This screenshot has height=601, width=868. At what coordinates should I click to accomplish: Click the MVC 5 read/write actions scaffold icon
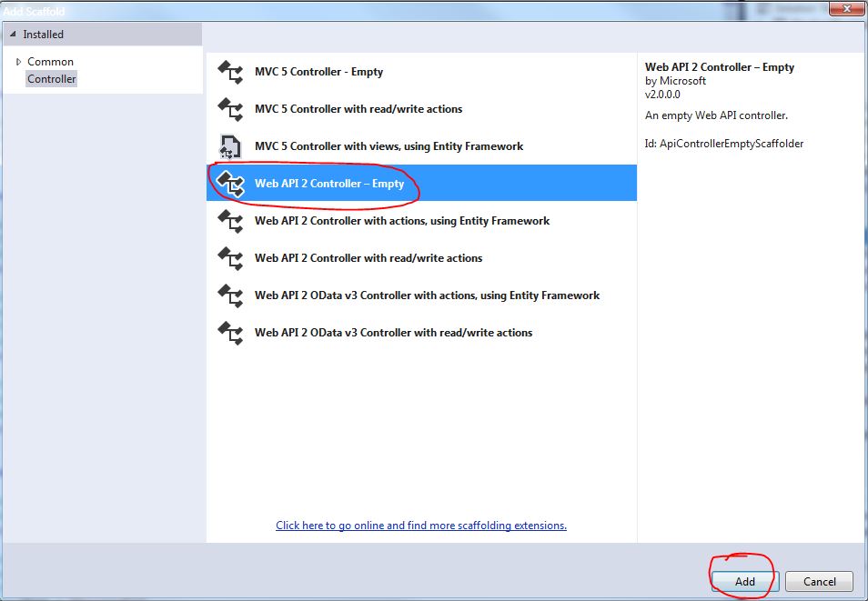click(229, 110)
